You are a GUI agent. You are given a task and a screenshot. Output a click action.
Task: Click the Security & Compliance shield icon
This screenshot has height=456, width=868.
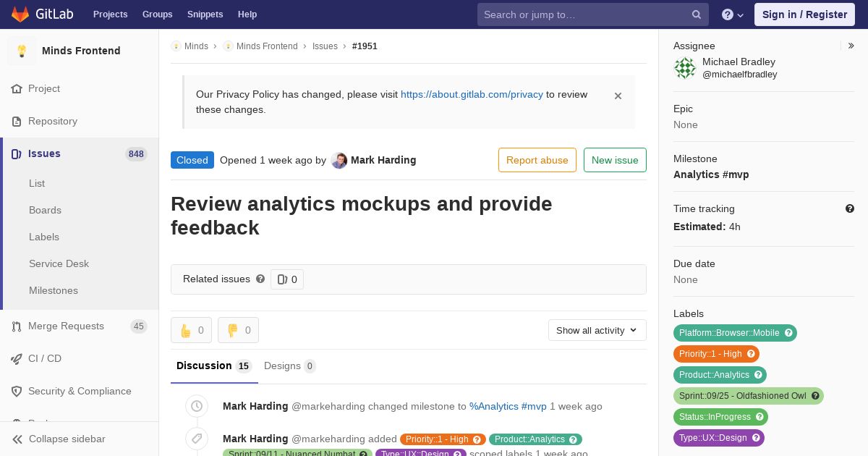tap(17, 391)
